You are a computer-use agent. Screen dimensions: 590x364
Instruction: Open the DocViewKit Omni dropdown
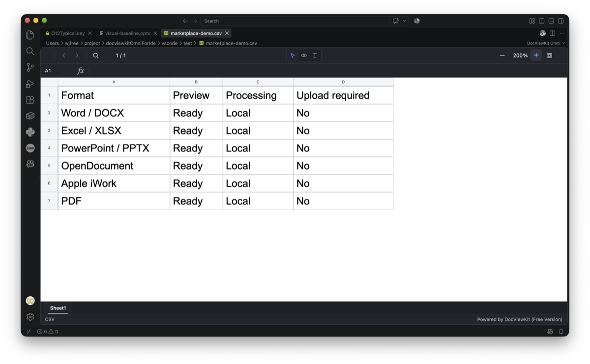(546, 43)
